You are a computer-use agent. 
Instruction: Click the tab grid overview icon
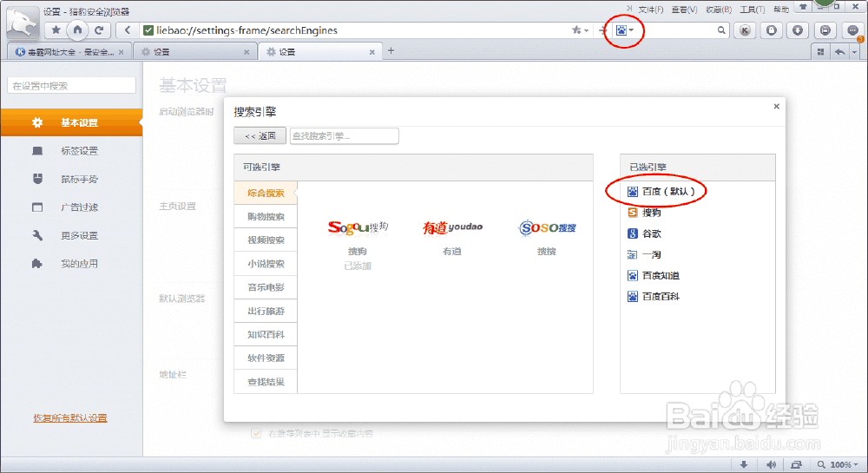point(821,51)
